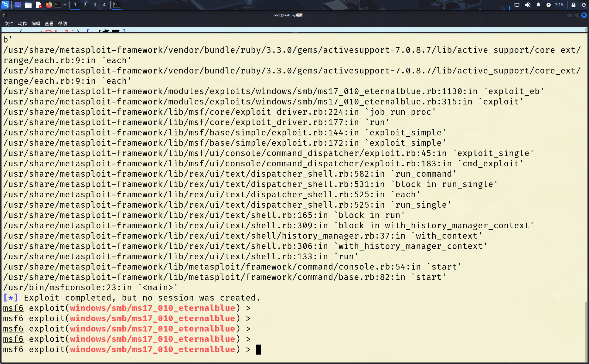Switch to workspace 2
589x364 pixels.
point(85,5)
